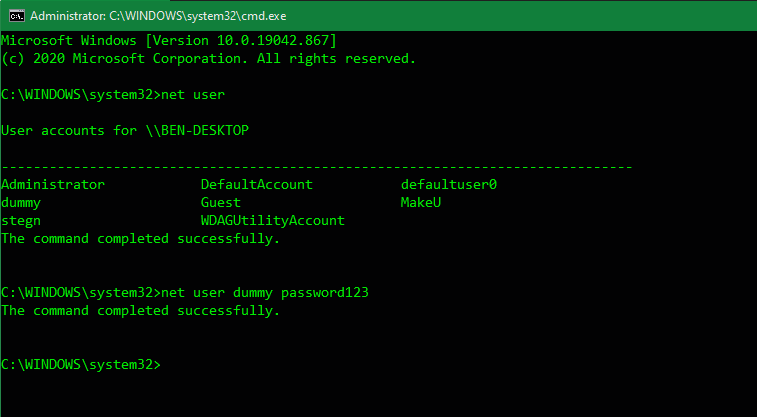The height and width of the screenshot is (417, 757).
Task: Click the DefaultAccount user entry
Action: tap(256, 185)
